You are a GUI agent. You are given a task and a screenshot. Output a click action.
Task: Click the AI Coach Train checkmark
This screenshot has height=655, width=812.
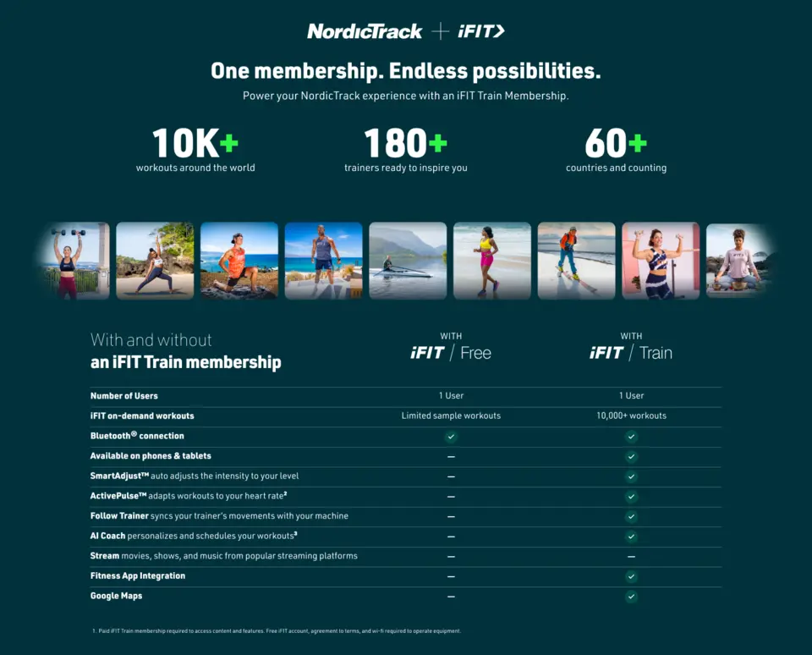tap(631, 537)
